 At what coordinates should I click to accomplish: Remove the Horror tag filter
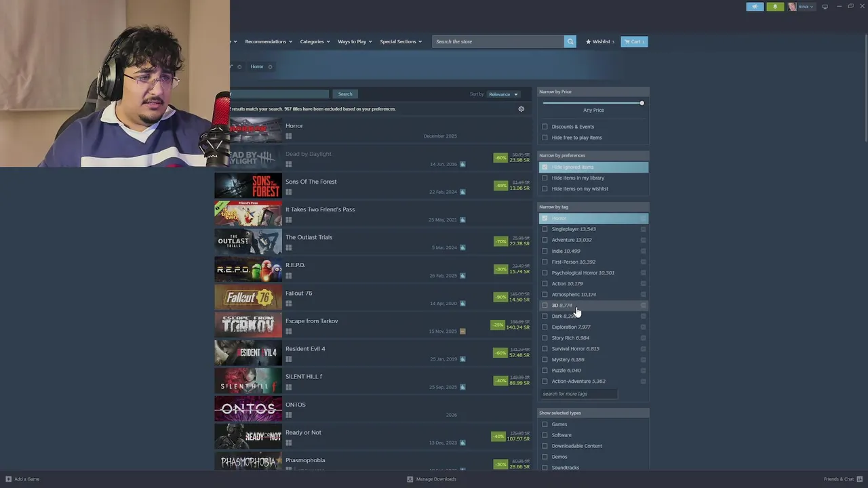tap(270, 66)
